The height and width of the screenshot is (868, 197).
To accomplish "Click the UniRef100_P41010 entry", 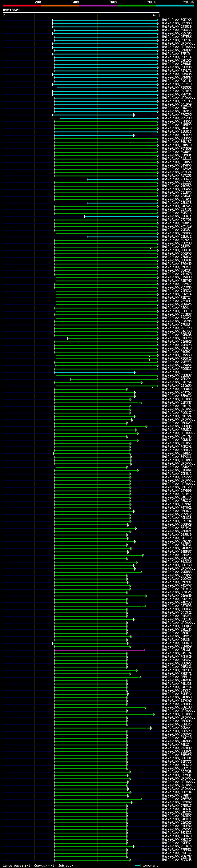I will tap(177, 589).
